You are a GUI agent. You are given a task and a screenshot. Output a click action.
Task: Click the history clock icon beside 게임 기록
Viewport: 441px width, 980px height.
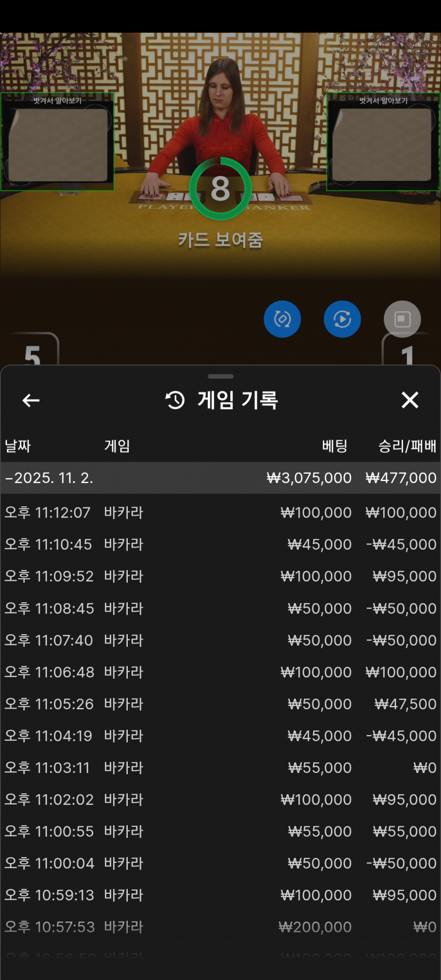coord(175,400)
